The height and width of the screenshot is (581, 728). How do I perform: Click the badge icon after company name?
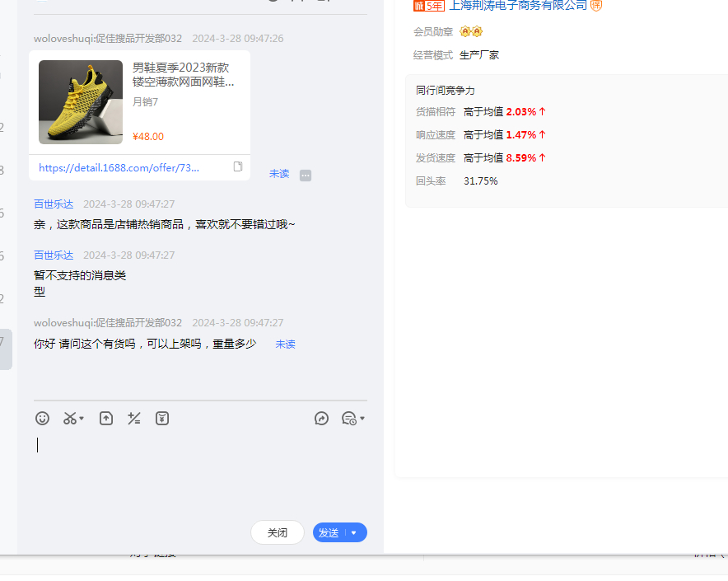click(596, 6)
